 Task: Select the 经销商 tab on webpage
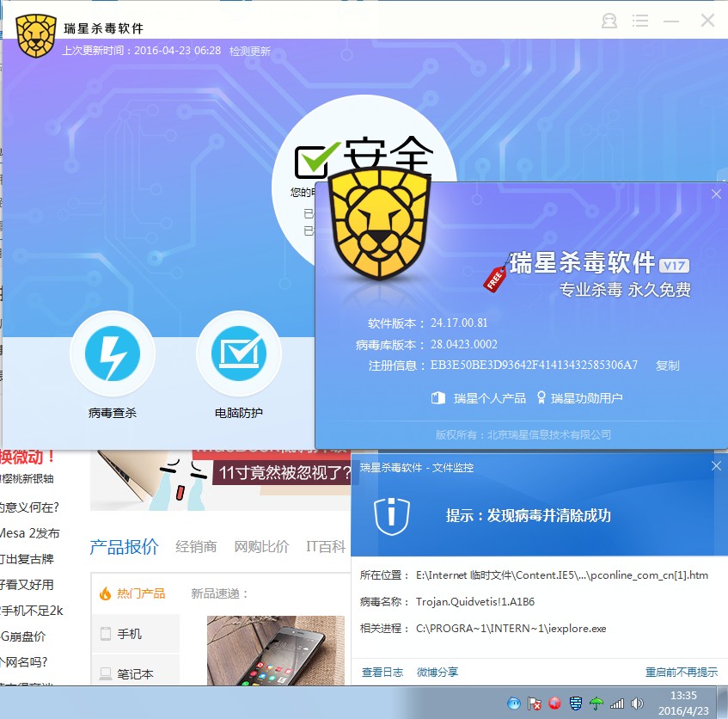[x=196, y=547]
